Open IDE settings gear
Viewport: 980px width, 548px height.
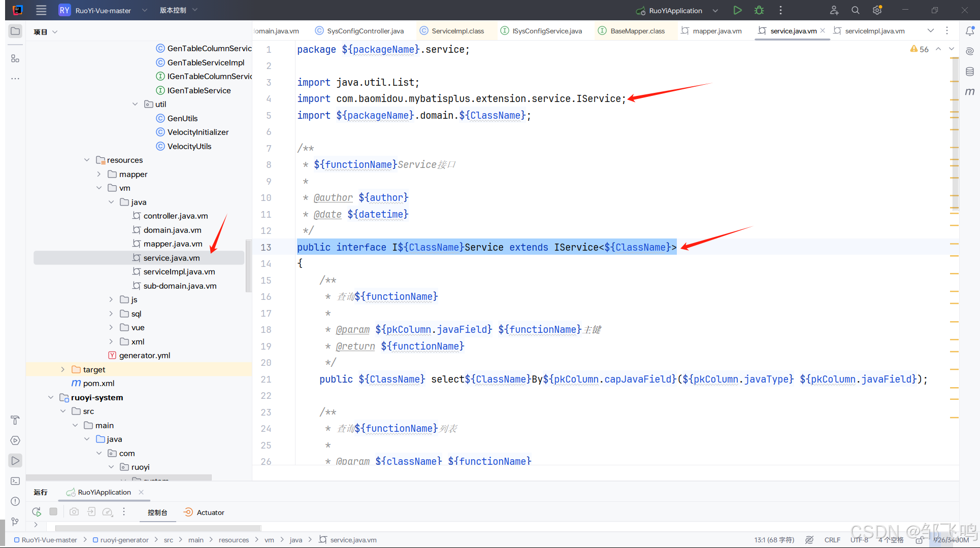[x=877, y=10]
